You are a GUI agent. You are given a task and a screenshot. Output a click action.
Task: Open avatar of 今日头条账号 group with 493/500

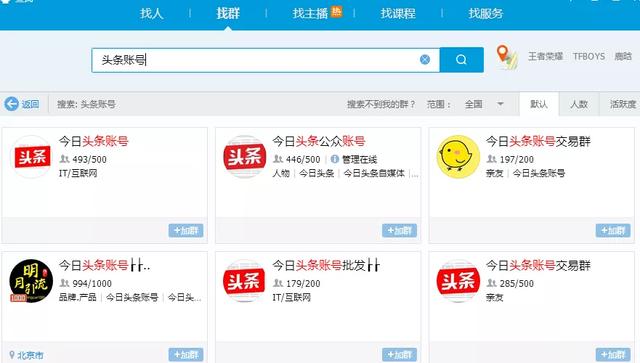click(x=31, y=157)
